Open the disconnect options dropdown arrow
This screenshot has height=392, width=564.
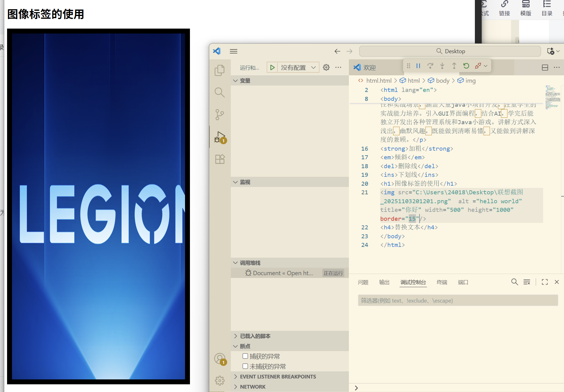coord(486,66)
